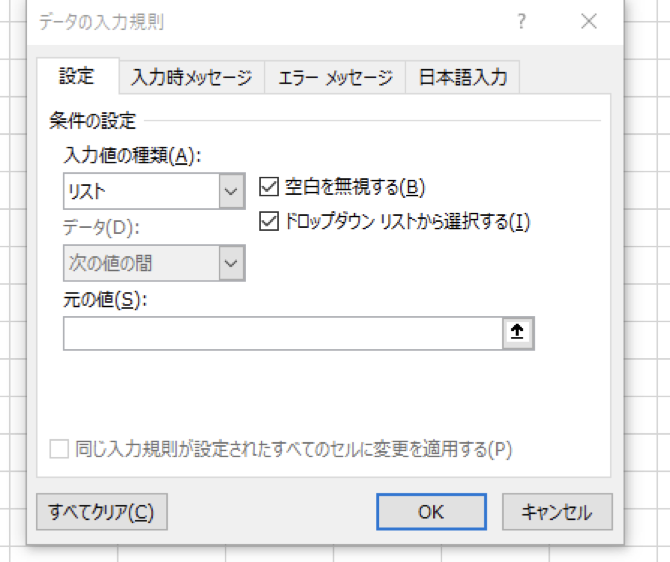
Task: Switch to the エラー メッセージ tab
Action: (335, 77)
